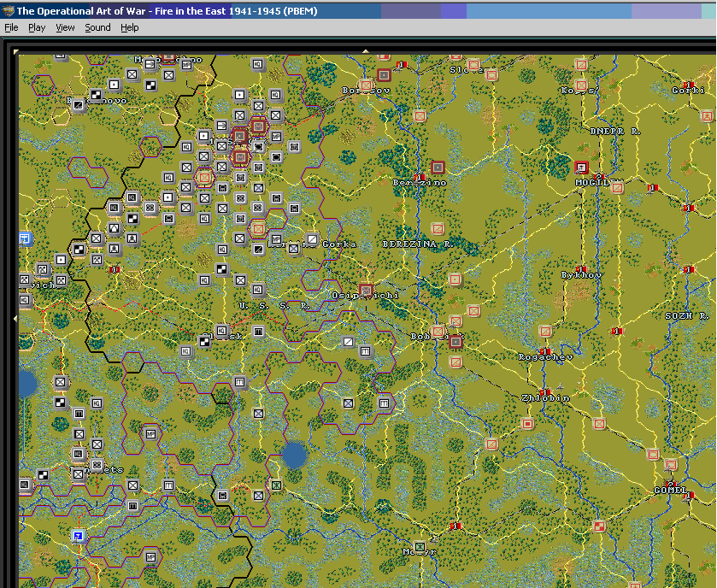The width and height of the screenshot is (717, 588).
Task: Select the green unit counter at Mozyr
Action: pyautogui.click(x=420, y=547)
